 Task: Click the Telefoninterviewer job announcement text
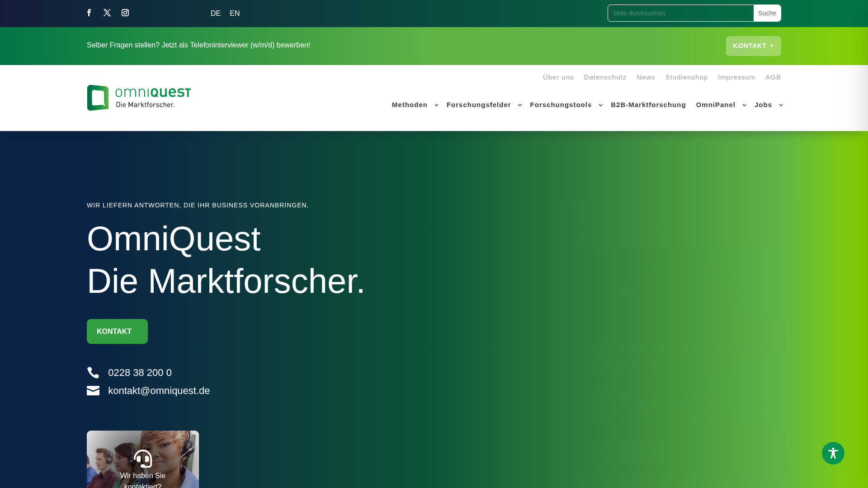tap(198, 45)
